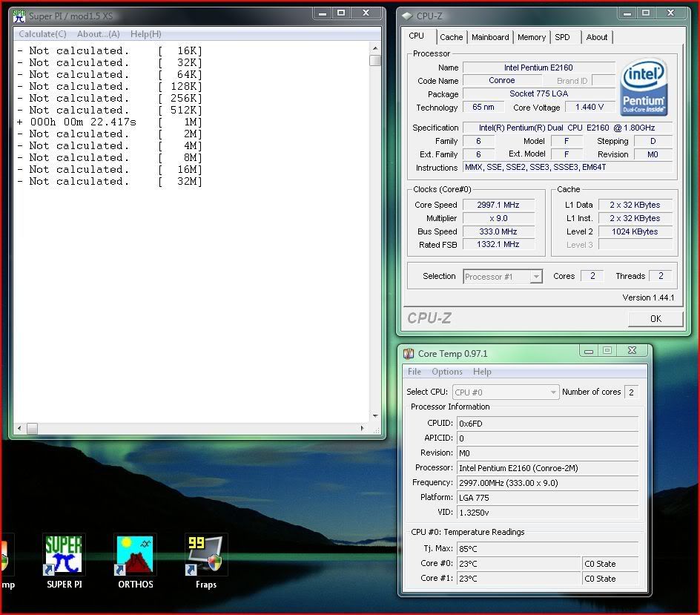Select the CPU tab in CPU-Z

click(417, 36)
